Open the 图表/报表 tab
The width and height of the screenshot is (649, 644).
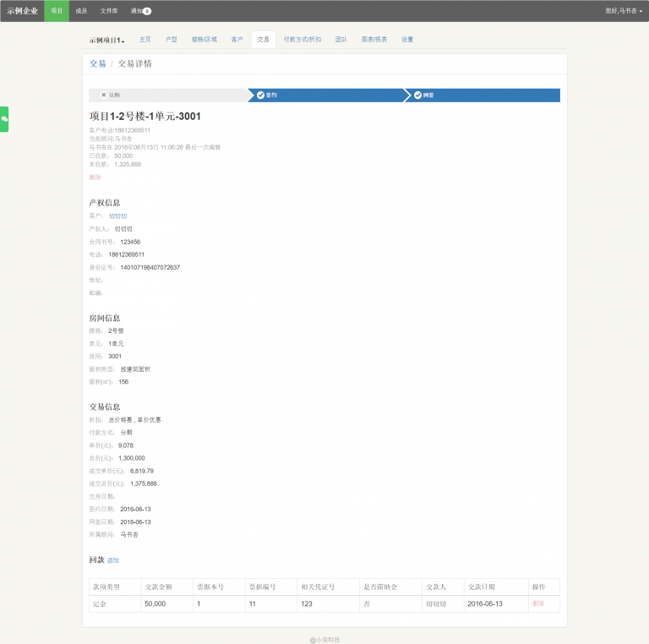[x=374, y=40]
